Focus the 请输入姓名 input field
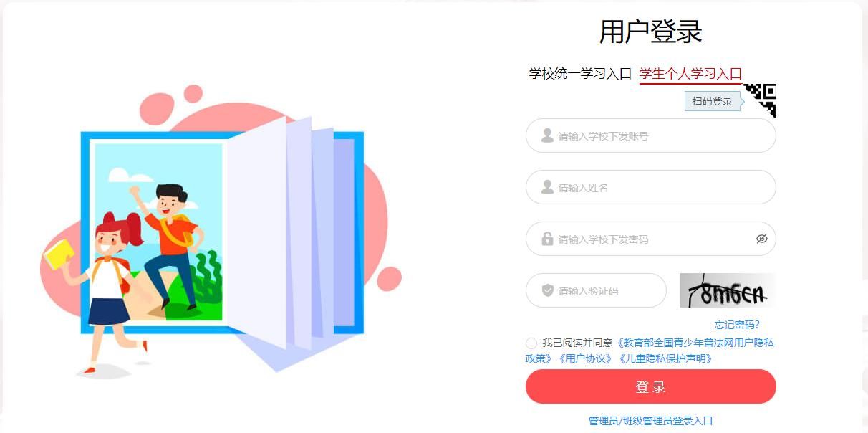This screenshot has width=868, height=433. pyautogui.click(x=651, y=187)
